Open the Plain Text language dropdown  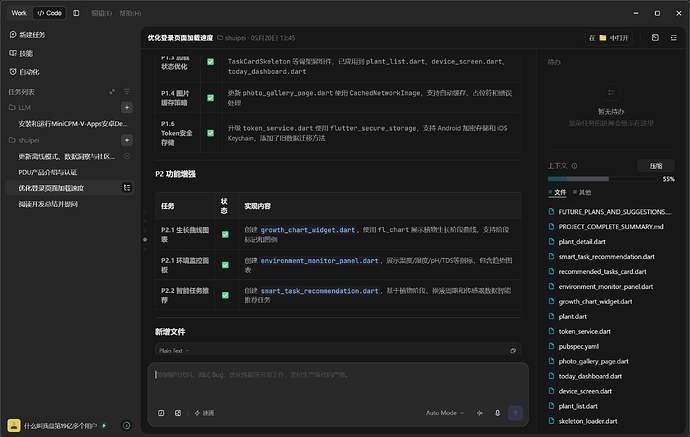point(174,351)
